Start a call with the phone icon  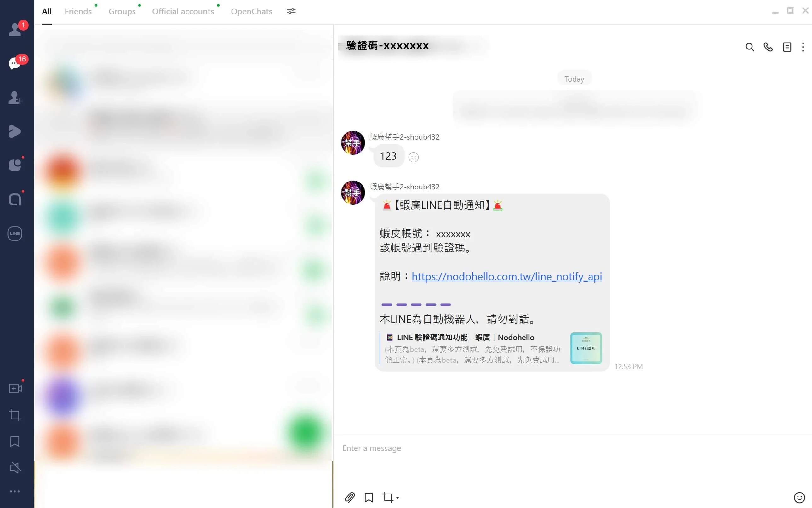pyautogui.click(x=768, y=47)
